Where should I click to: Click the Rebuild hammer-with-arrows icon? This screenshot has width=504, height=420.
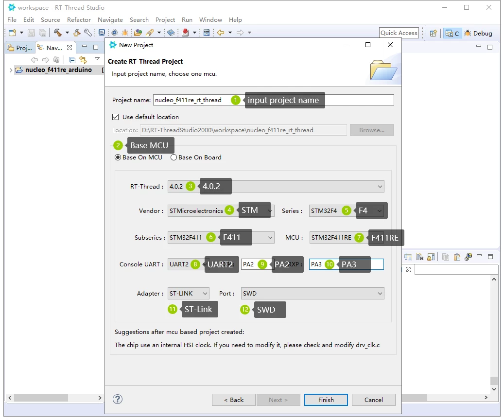point(77,33)
